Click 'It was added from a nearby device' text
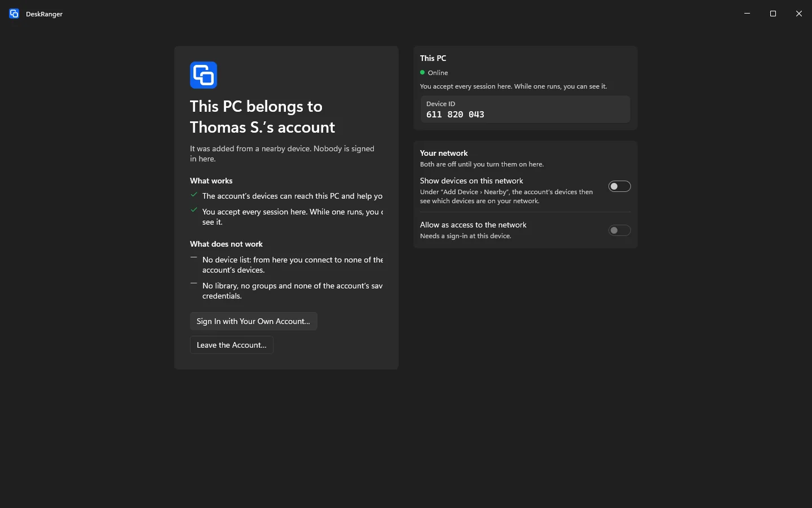Screen dimensions: 812x508 [282, 154]
